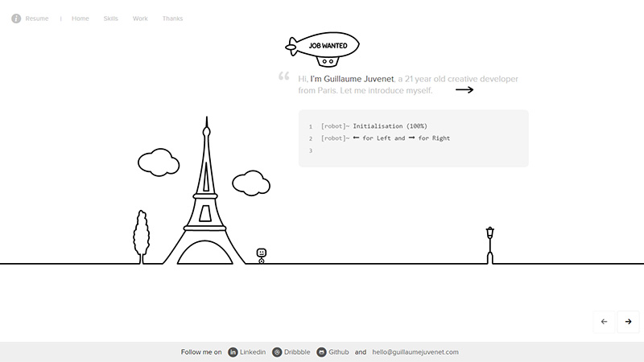Open the Skills section
The height and width of the screenshot is (362, 644).
111,19
